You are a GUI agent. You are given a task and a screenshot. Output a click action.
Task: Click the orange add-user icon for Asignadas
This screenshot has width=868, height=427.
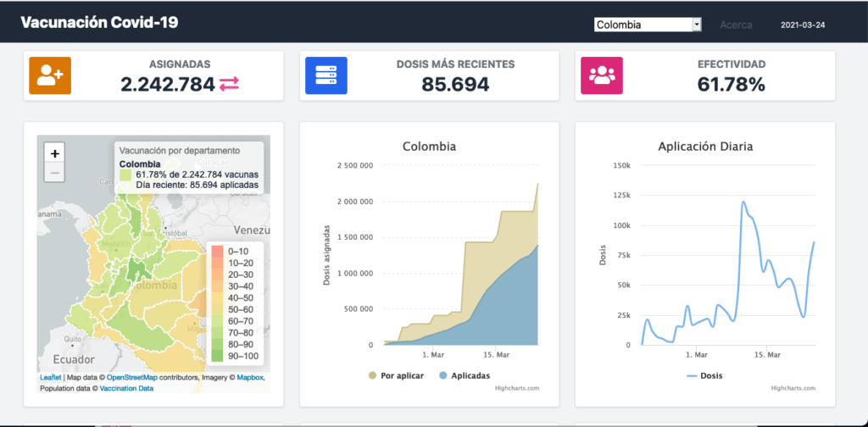(x=50, y=75)
